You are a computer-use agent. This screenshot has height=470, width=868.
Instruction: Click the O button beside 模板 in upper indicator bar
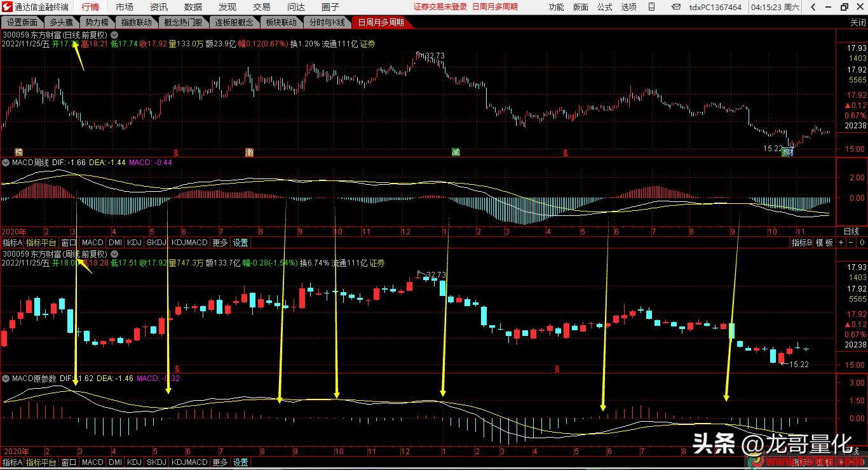862,243
